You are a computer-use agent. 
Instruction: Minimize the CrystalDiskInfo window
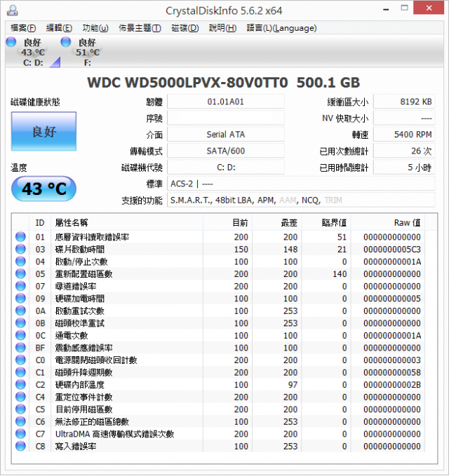(x=386, y=8)
